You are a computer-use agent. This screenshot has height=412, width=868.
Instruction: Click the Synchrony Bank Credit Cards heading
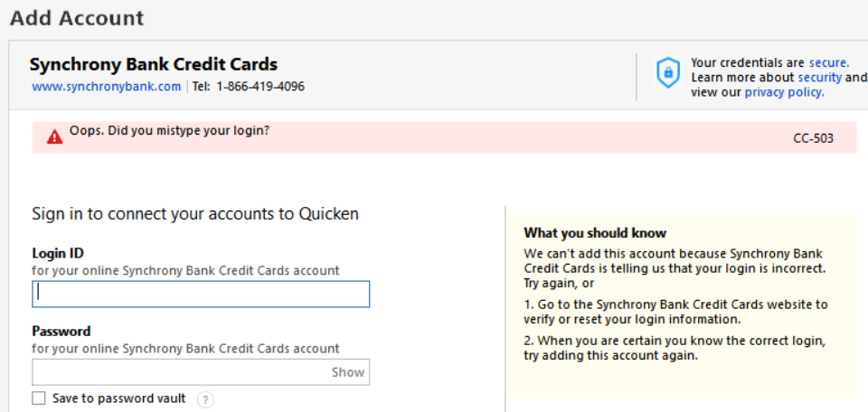(x=154, y=65)
